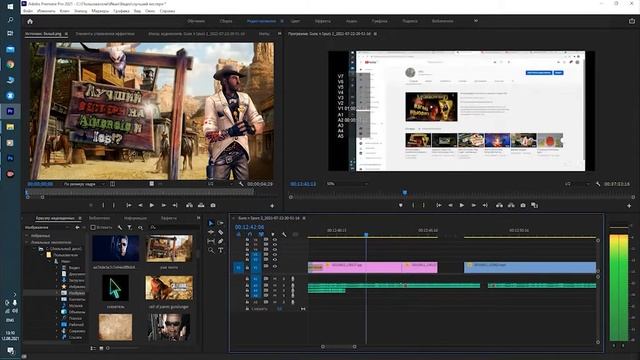
Task: Show hidden Source panel tabs via chevrons
Action: pos(280,34)
